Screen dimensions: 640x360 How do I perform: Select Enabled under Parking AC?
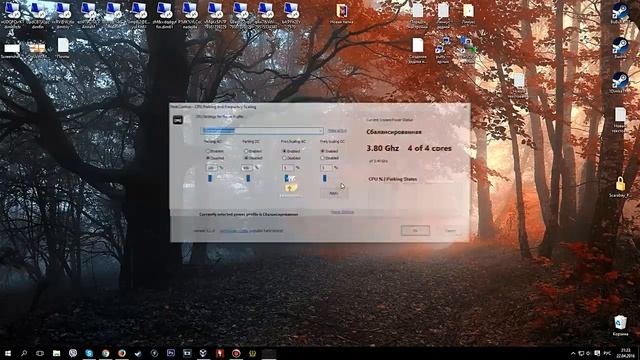pyautogui.click(x=215, y=151)
